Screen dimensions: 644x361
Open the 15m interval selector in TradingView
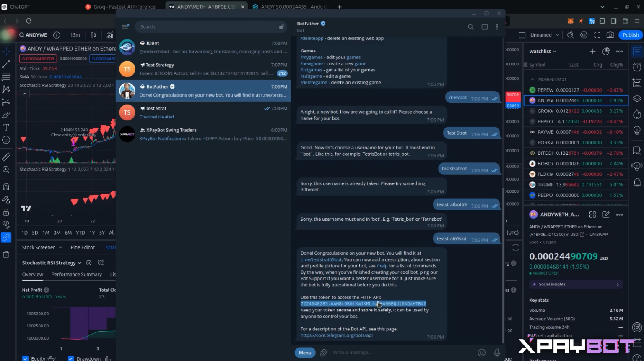pyautogui.click(x=75, y=35)
